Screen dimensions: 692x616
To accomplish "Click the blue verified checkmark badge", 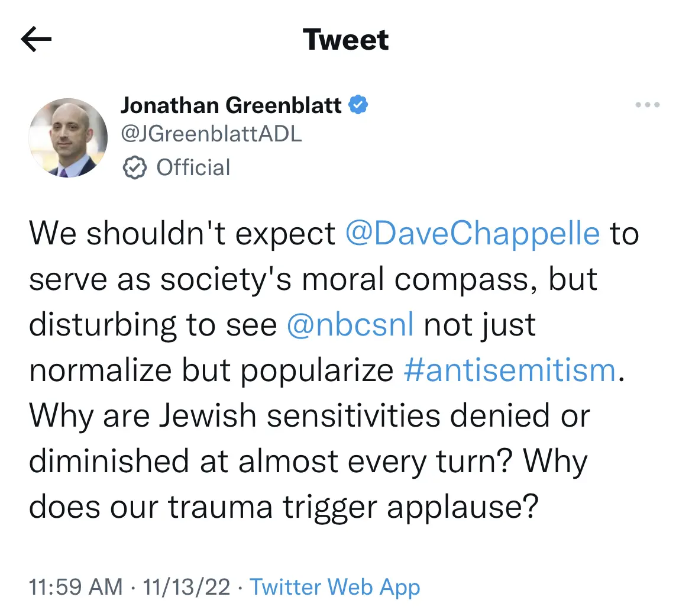I will point(358,105).
